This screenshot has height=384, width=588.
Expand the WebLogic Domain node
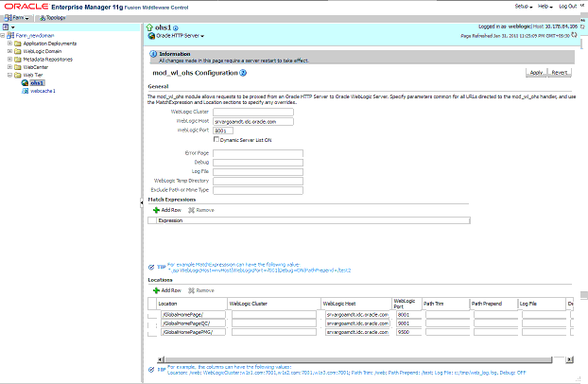(10, 51)
